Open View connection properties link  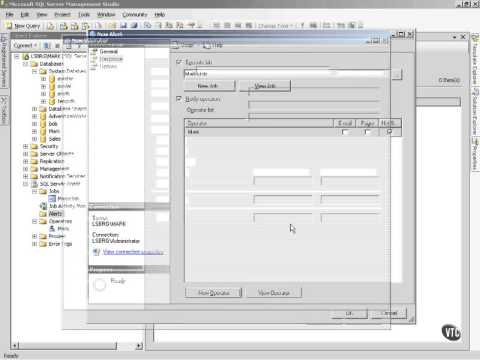pos(133,252)
